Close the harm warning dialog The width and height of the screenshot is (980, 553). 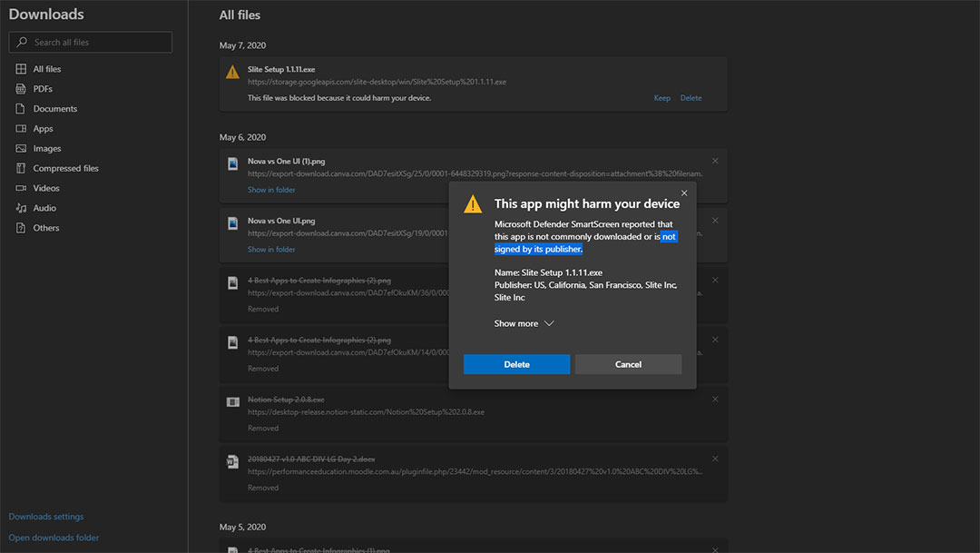click(684, 193)
